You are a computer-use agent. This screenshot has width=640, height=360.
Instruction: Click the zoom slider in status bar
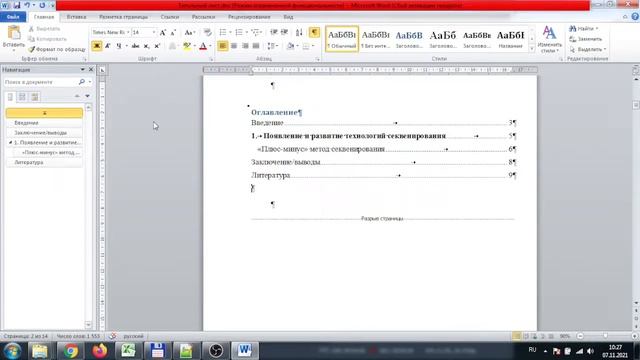point(606,336)
